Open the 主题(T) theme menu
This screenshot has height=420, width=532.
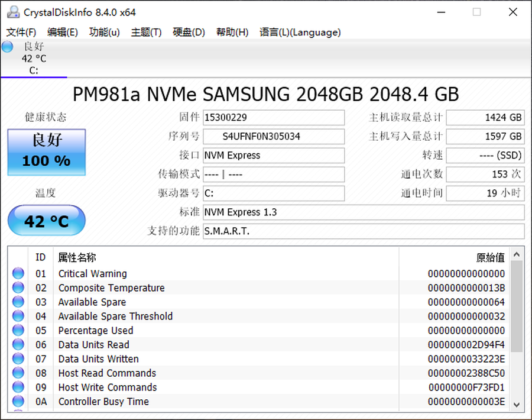pyautogui.click(x=146, y=33)
